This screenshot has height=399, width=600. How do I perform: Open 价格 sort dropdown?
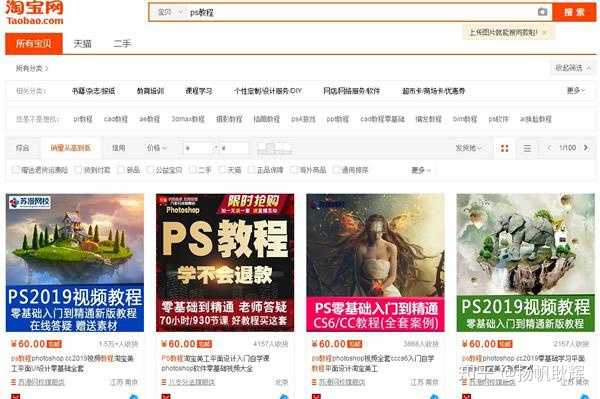tap(157, 148)
